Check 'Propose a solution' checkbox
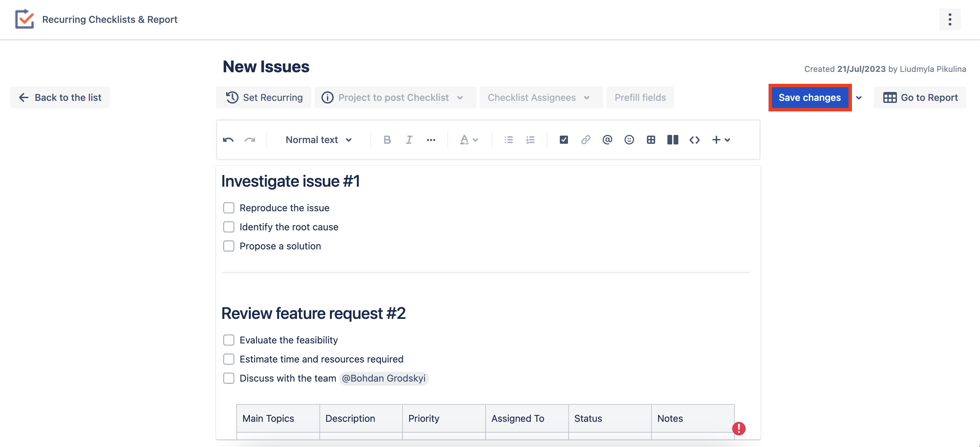This screenshot has width=980, height=447. click(228, 246)
